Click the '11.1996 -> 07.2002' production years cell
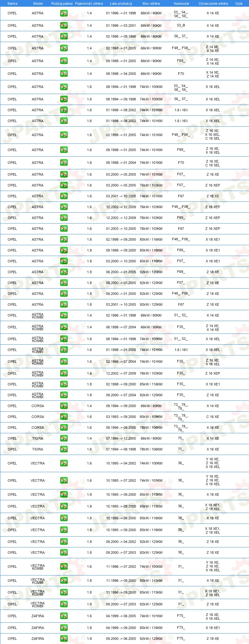The width and height of the screenshot is (249, 644). coord(121,567)
